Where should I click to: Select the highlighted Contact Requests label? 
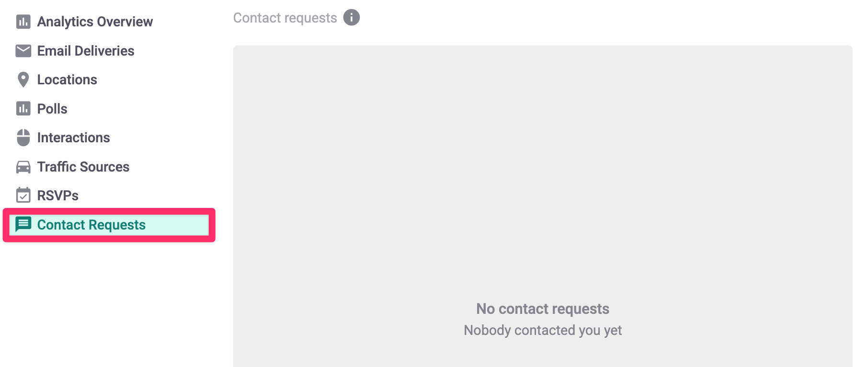pyautogui.click(x=91, y=225)
